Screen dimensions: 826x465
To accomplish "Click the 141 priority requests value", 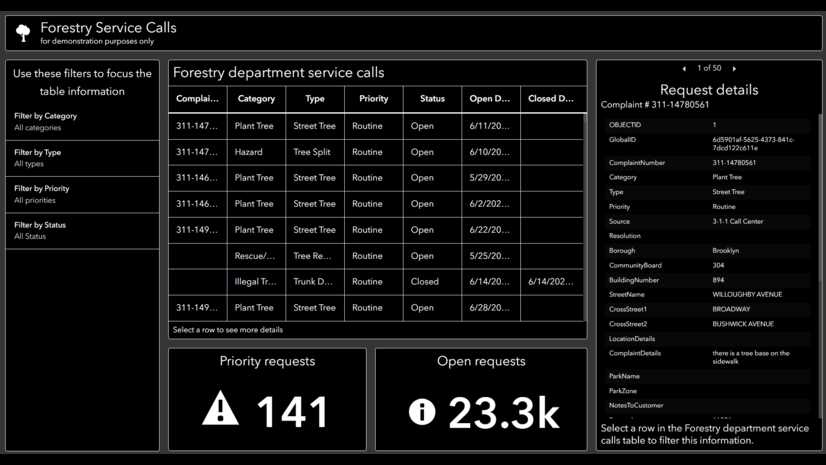I will pyautogui.click(x=292, y=412).
